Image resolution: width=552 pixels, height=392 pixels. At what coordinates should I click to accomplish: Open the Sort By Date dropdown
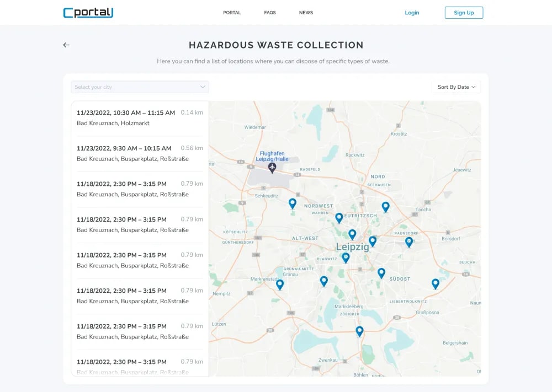[x=457, y=87]
